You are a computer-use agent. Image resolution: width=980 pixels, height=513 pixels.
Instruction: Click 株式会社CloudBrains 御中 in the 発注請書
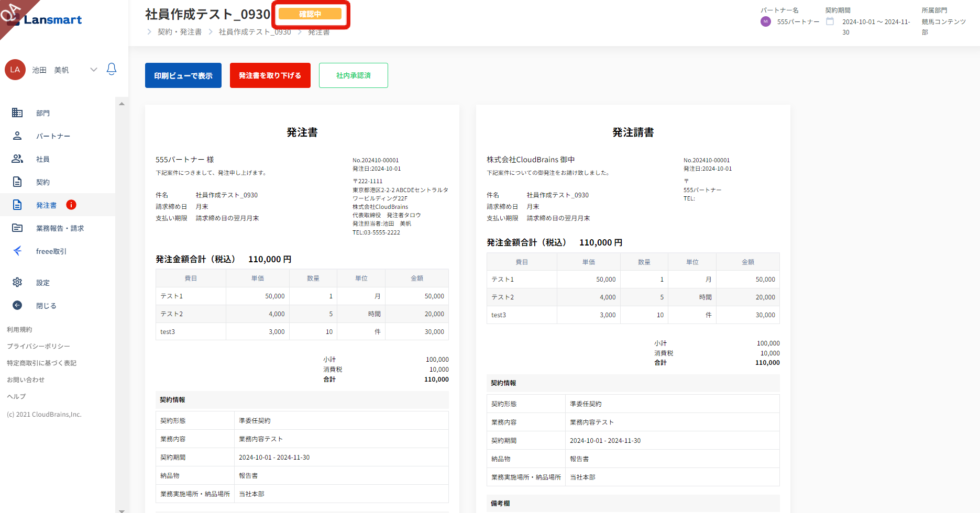click(x=531, y=160)
